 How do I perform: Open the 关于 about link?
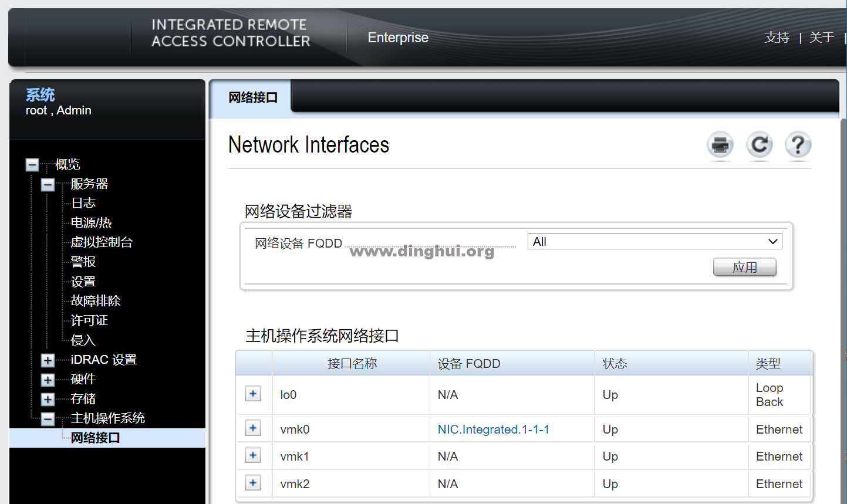(822, 38)
